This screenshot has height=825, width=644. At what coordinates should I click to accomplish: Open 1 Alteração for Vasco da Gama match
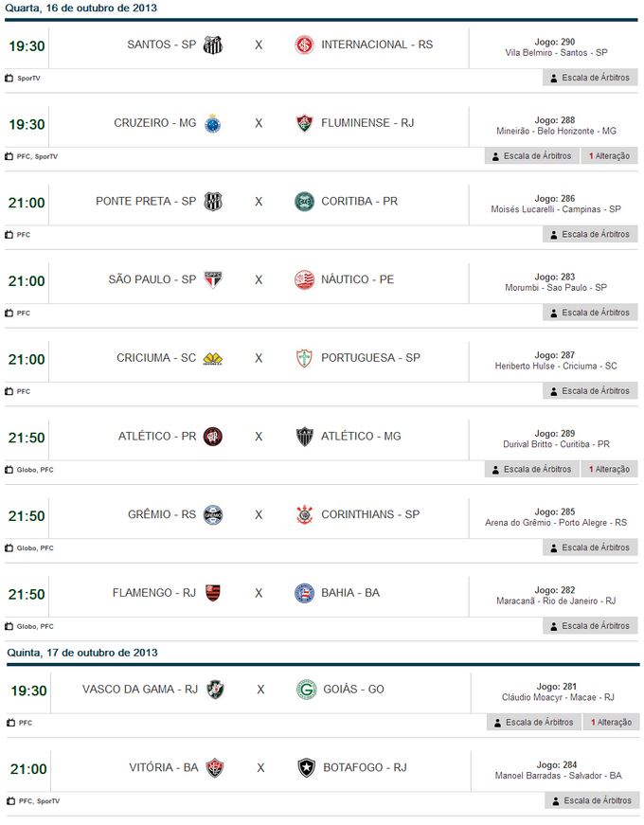coord(611,722)
